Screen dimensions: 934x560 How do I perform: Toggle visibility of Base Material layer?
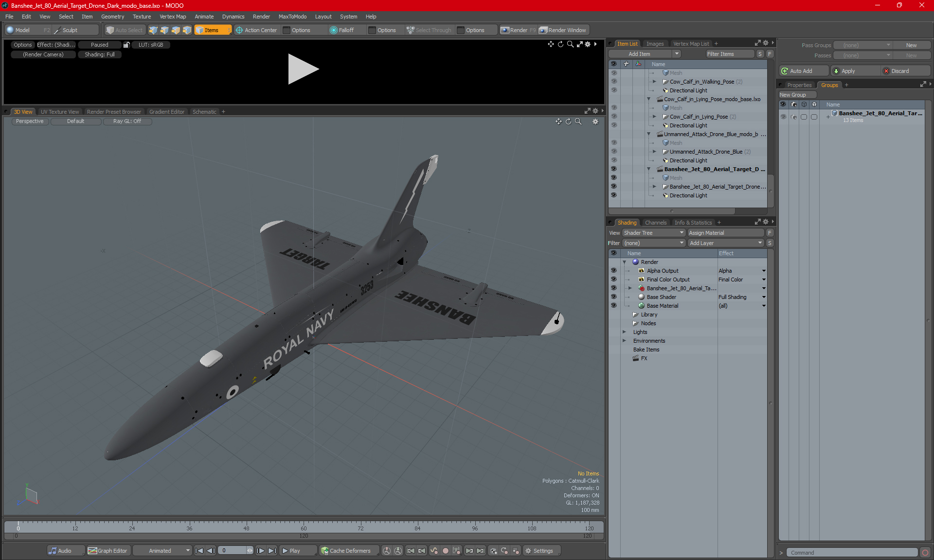(613, 306)
